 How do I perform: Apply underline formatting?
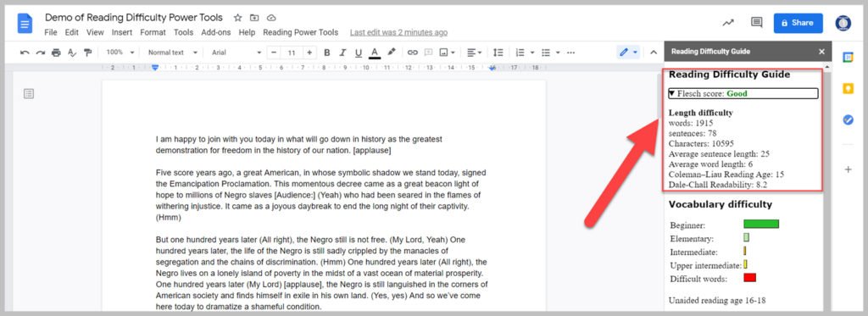click(x=359, y=53)
